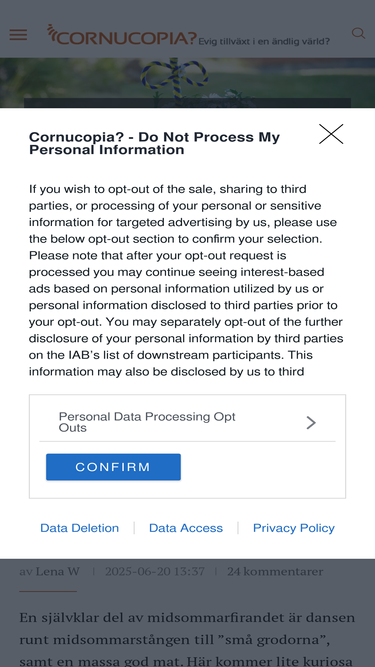Click the blue CONFIRM button
The height and width of the screenshot is (667, 375).
114,467
